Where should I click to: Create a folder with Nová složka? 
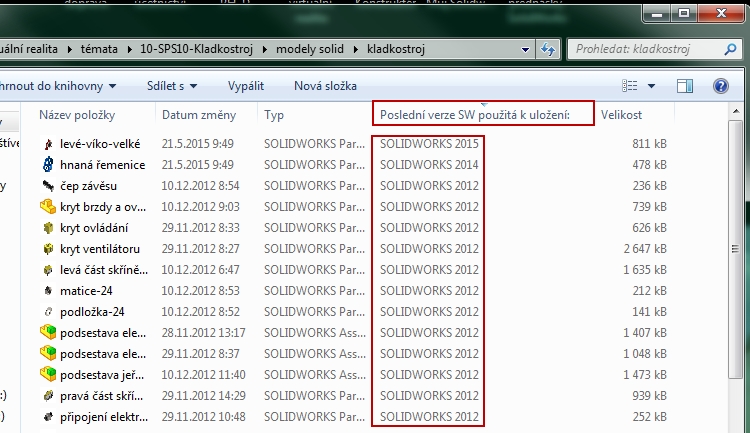point(325,86)
